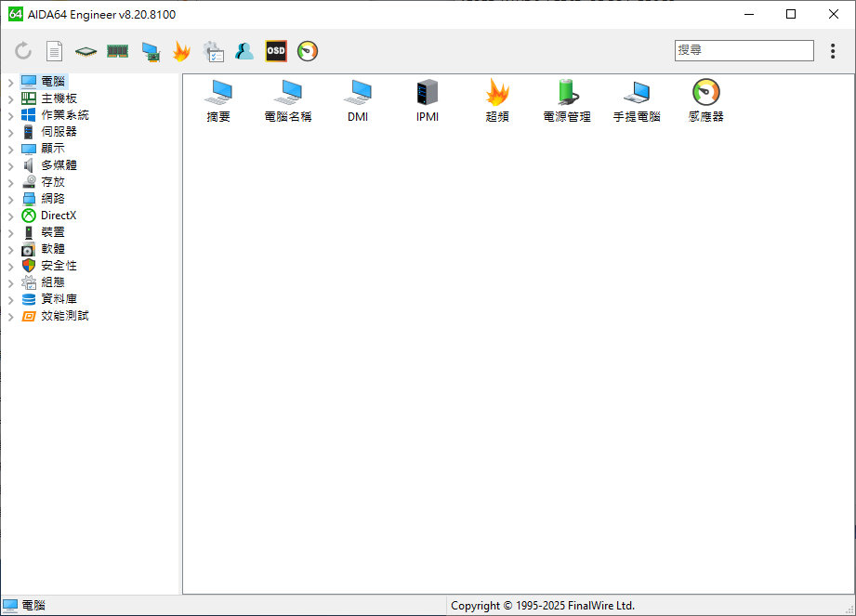The width and height of the screenshot is (856, 616).
Task: Open the Report toolbar icon
Action: [55, 51]
